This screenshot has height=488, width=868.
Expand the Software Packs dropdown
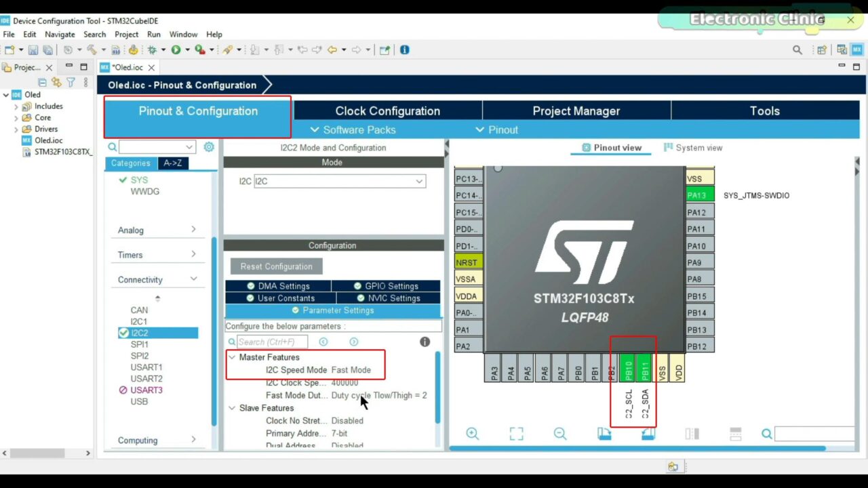click(x=353, y=129)
